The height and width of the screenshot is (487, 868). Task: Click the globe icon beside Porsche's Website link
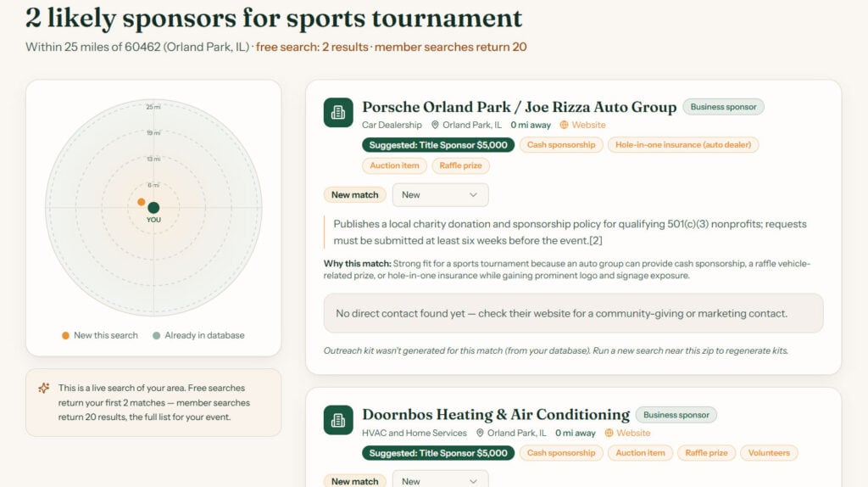(564, 126)
